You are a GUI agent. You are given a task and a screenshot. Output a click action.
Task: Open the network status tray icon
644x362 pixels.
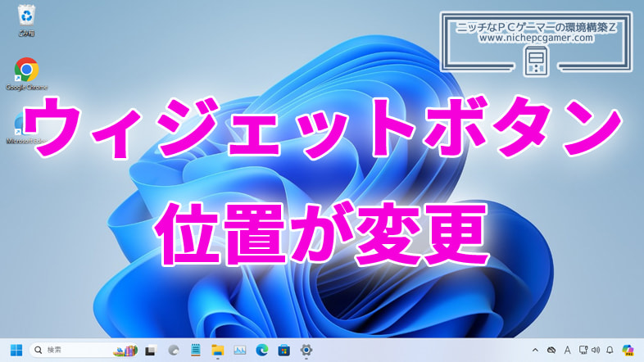pos(583,350)
